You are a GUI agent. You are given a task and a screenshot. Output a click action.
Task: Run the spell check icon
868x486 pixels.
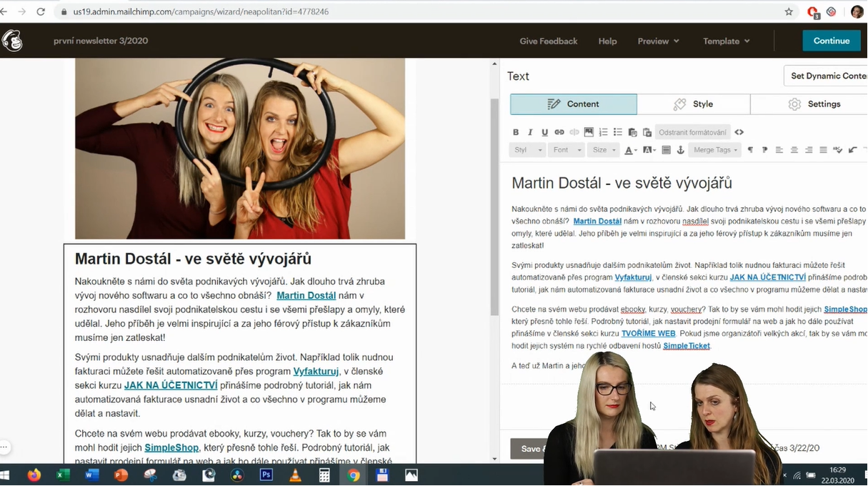pyautogui.click(x=838, y=150)
